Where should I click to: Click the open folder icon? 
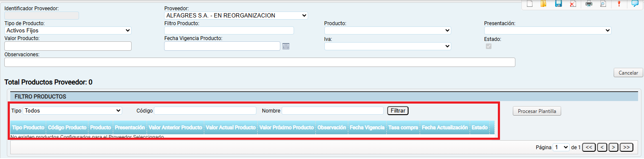[x=544, y=4]
